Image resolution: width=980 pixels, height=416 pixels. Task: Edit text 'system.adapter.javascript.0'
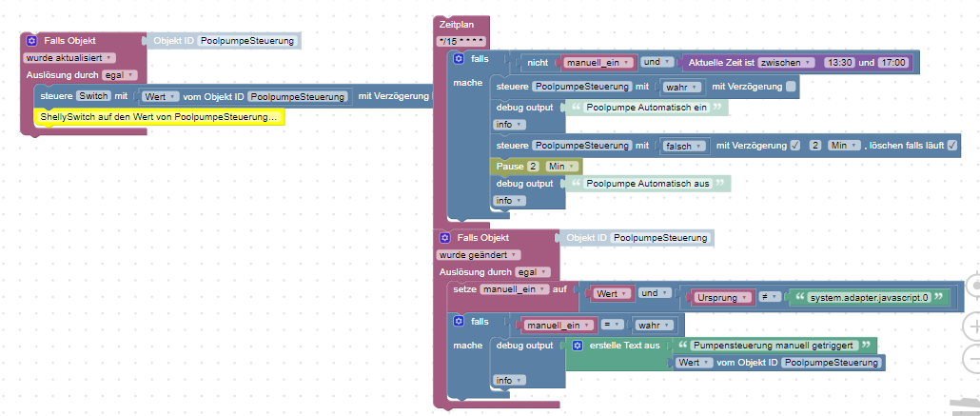pyautogui.click(x=870, y=298)
